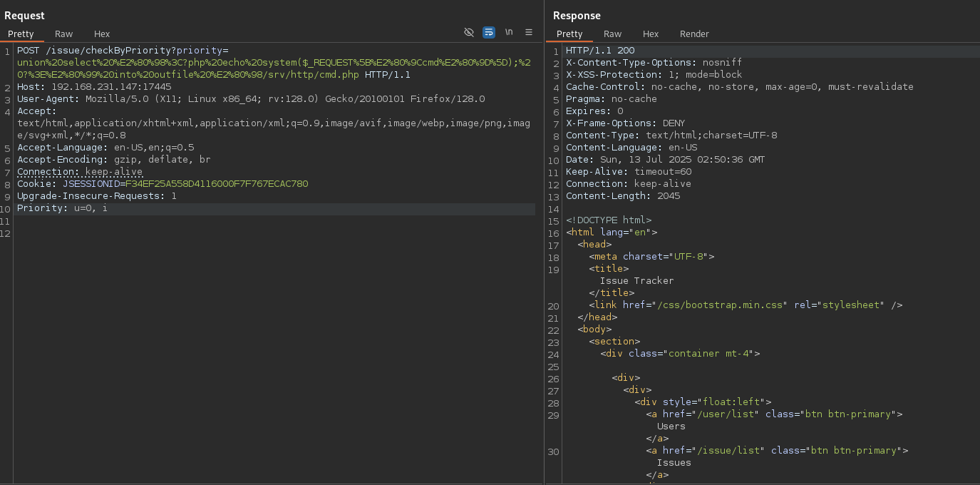The height and width of the screenshot is (485, 980).
Task: Toggle the blue line wrap icon
Action: pyautogui.click(x=489, y=32)
